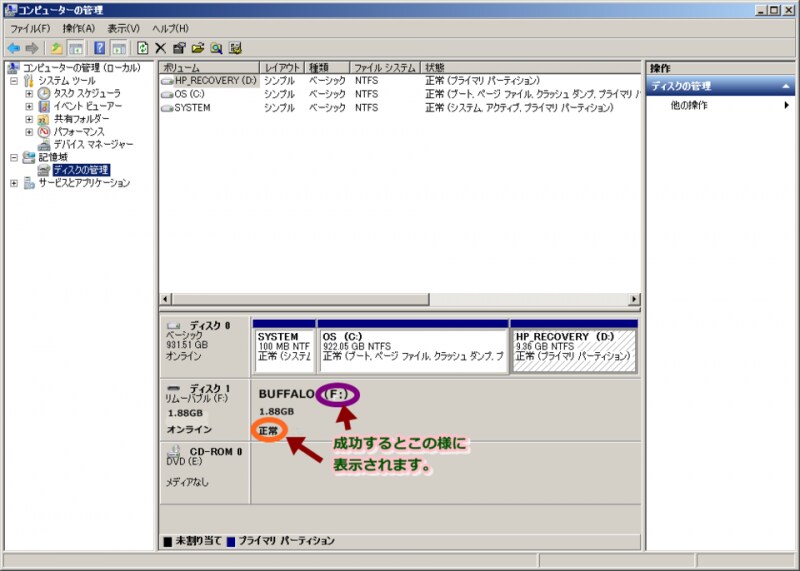
Task: Click the volume list horizontal scrollbar right arrow
Action: pos(634,299)
